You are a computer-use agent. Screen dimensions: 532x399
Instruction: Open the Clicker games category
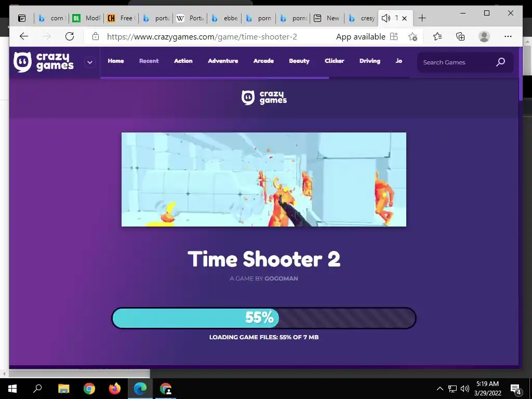click(335, 61)
